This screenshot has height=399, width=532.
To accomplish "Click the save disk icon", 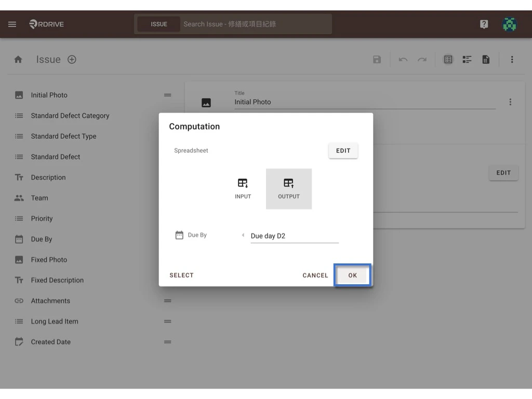I will tap(377, 60).
